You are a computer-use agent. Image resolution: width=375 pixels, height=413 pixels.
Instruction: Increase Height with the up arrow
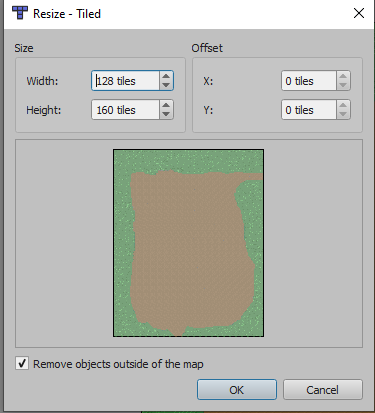click(166, 105)
